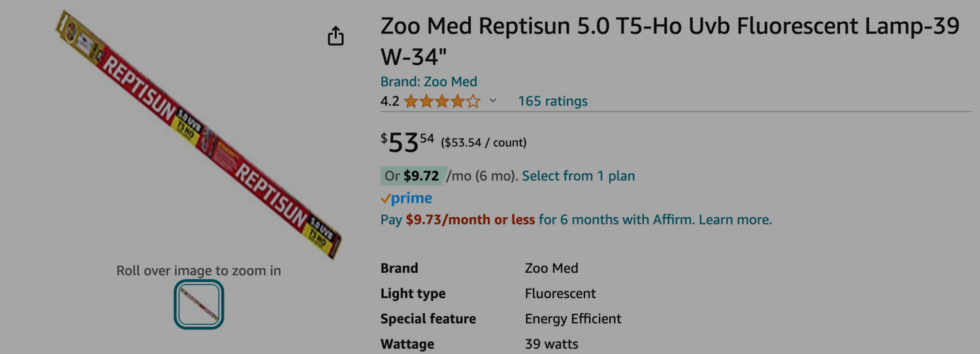Viewport: 980px width, 354px height.
Task: Visit the Brand: Zoo Med store link
Action: (x=429, y=82)
